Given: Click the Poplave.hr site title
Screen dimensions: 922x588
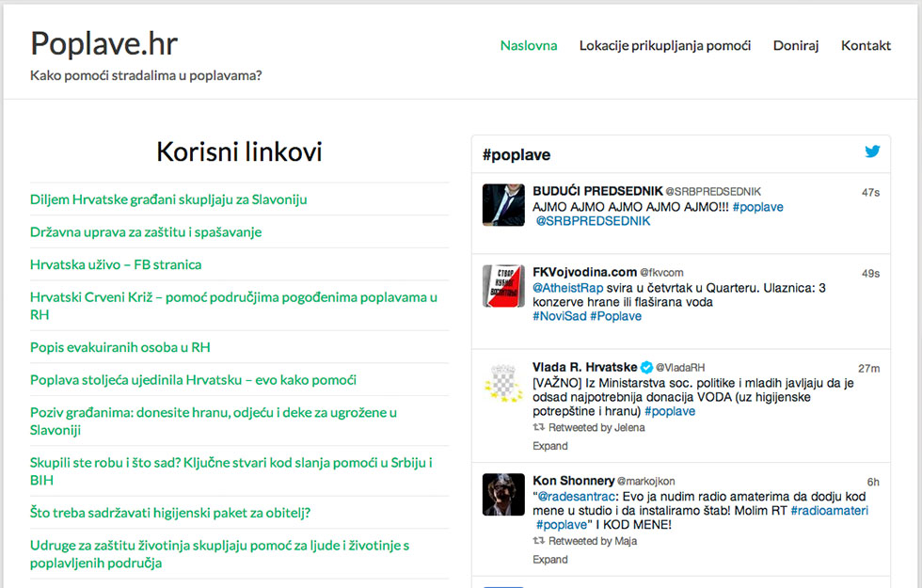Looking at the screenshot, I should [x=103, y=43].
